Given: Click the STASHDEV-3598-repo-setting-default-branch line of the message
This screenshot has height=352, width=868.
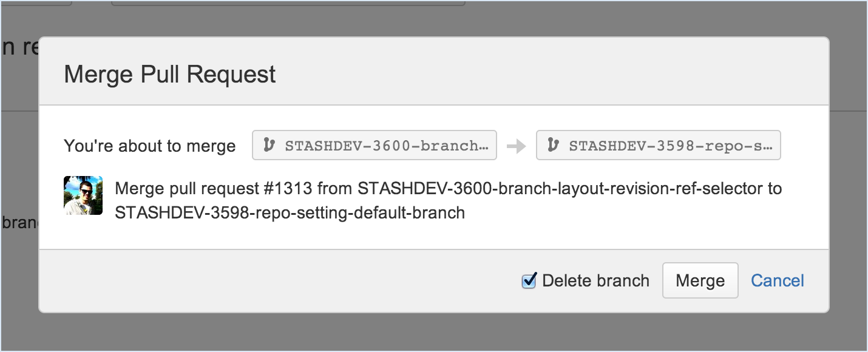Looking at the screenshot, I should [x=290, y=213].
